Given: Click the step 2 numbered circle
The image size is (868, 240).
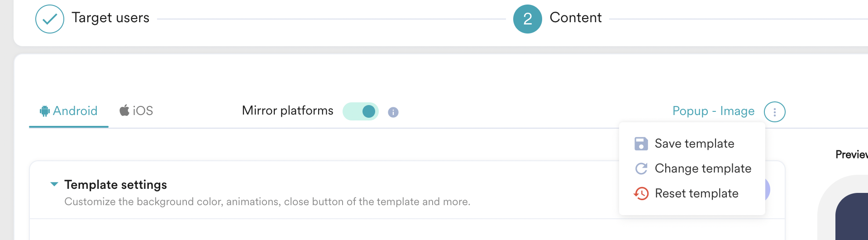Looking at the screenshot, I should click(x=527, y=19).
